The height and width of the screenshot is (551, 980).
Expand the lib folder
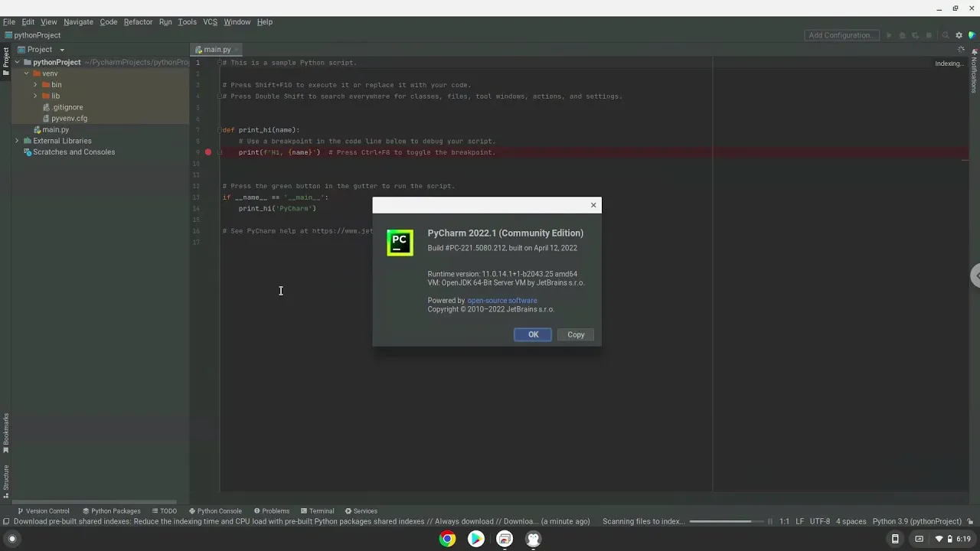[x=35, y=96]
